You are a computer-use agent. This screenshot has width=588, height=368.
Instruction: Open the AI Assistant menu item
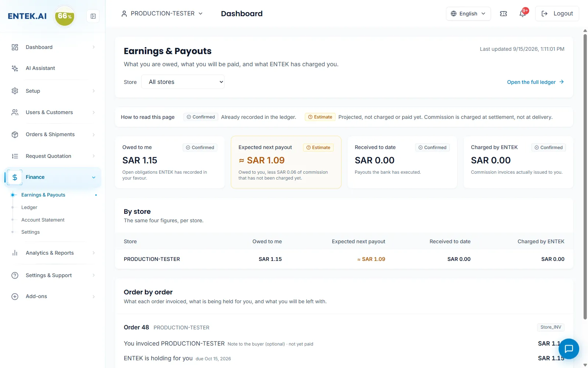(40, 68)
